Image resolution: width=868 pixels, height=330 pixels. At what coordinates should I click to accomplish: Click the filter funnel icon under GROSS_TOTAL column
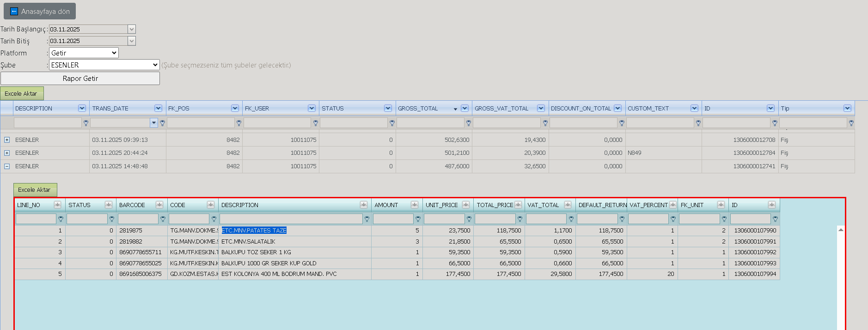[x=468, y=123]
